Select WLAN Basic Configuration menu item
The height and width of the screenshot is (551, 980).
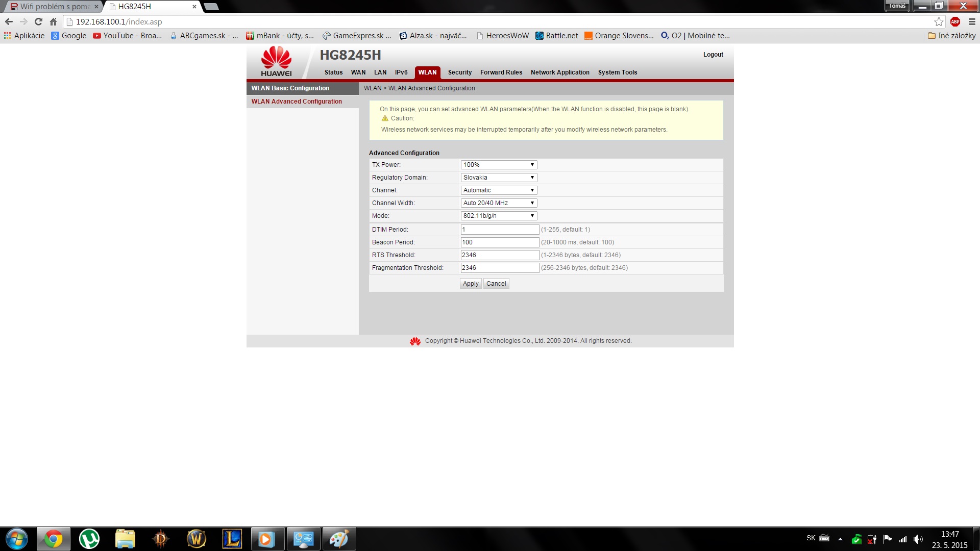pyautogui.click(x=290, y=88)
